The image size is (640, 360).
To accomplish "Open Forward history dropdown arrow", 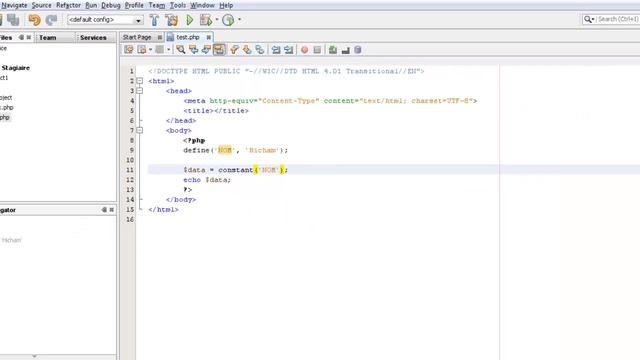I will click(x=168, y=50).
